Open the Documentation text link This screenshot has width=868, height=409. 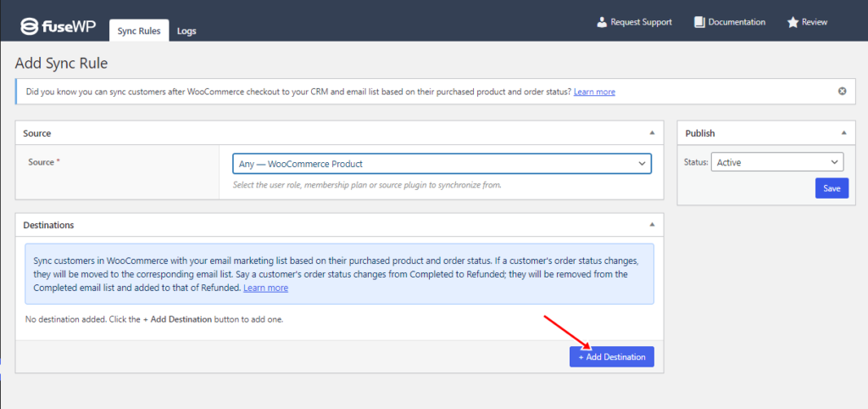pos(737,22)
